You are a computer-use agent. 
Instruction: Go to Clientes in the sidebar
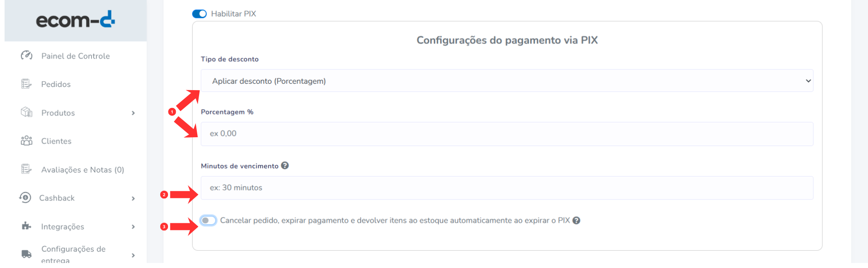click(x=56, y=141)
